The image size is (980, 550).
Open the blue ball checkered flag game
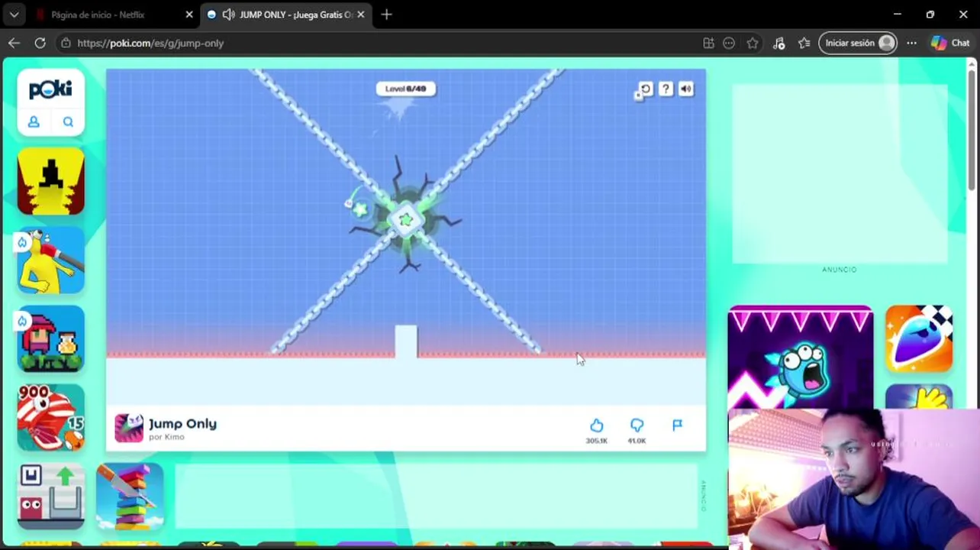919,339
